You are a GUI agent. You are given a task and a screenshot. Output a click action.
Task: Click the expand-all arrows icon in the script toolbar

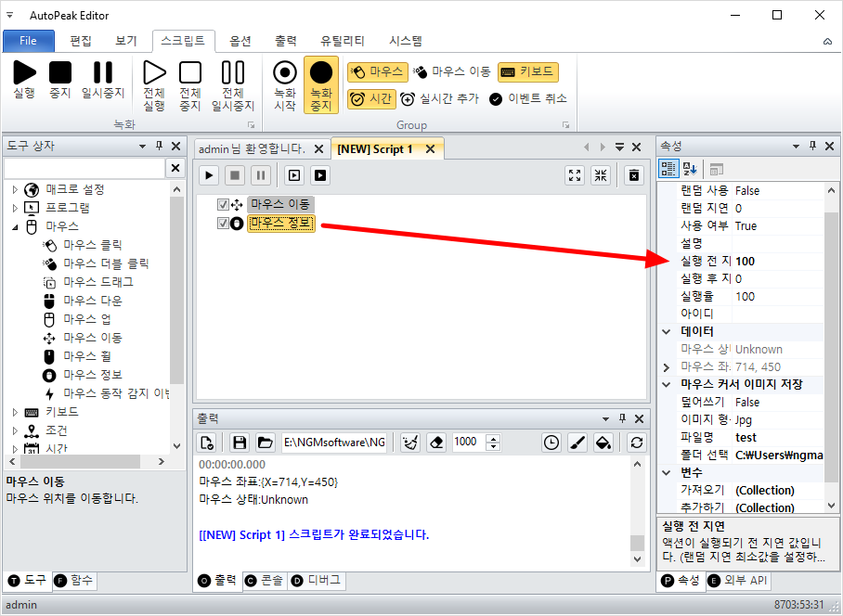575,175
